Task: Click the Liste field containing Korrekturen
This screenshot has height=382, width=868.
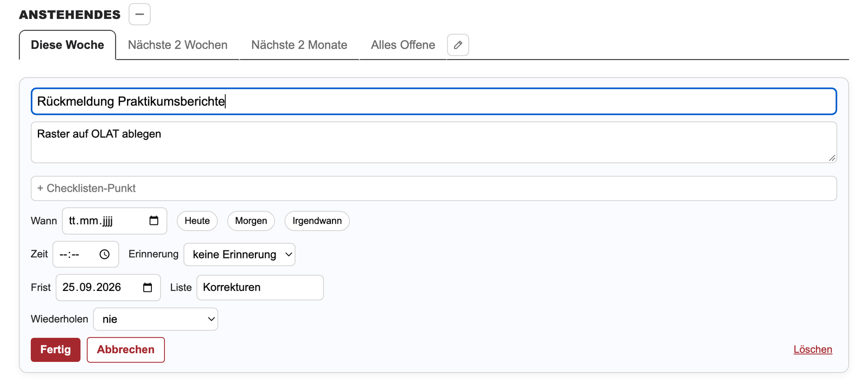Action: click(260, 287)
